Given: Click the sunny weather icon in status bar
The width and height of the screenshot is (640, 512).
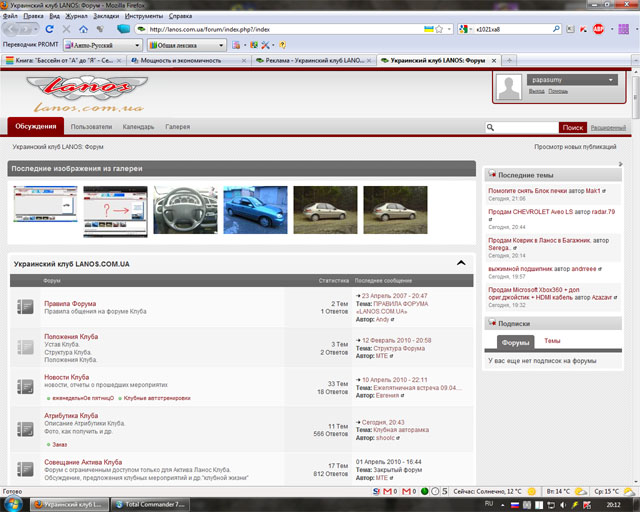Looking at the screenshot, I should point(532,492).
